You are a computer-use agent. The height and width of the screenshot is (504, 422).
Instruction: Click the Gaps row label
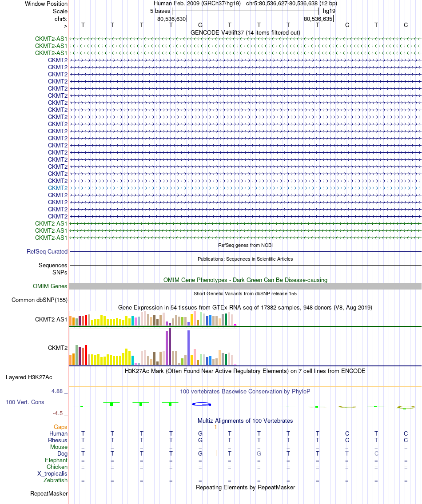(x=60, y=427)
